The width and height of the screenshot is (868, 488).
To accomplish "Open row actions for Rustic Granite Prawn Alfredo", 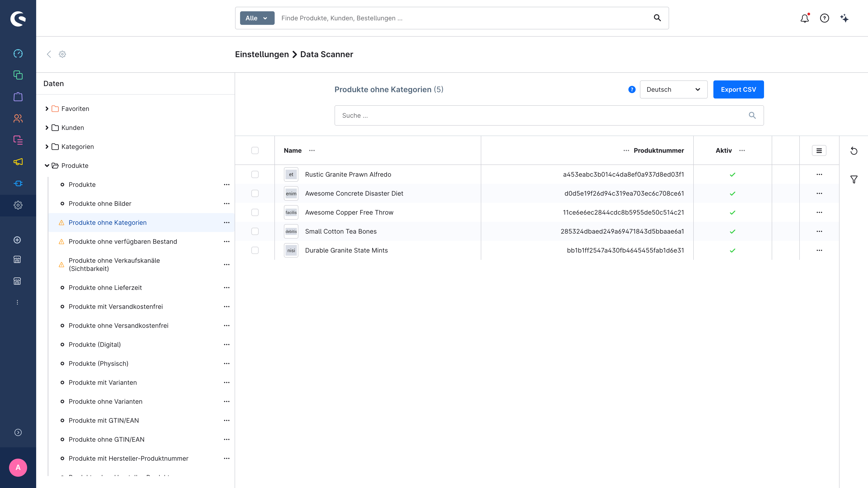I will pyautogui.click(x=819, y=174).
